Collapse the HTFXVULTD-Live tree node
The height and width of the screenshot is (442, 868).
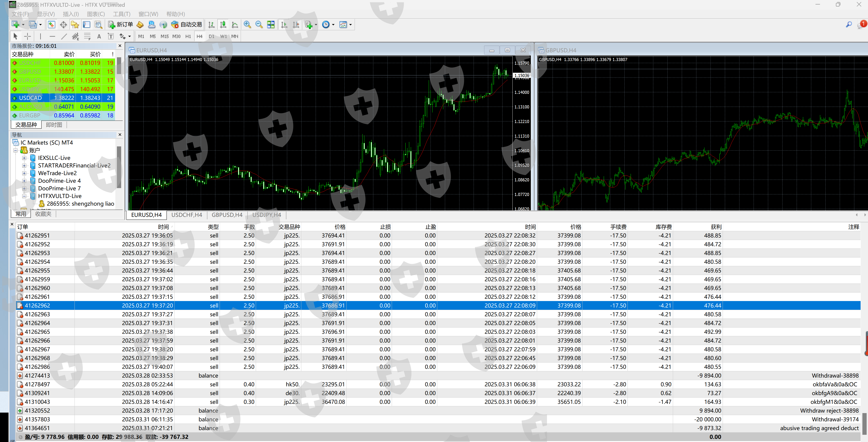click(x=24, y=196)
